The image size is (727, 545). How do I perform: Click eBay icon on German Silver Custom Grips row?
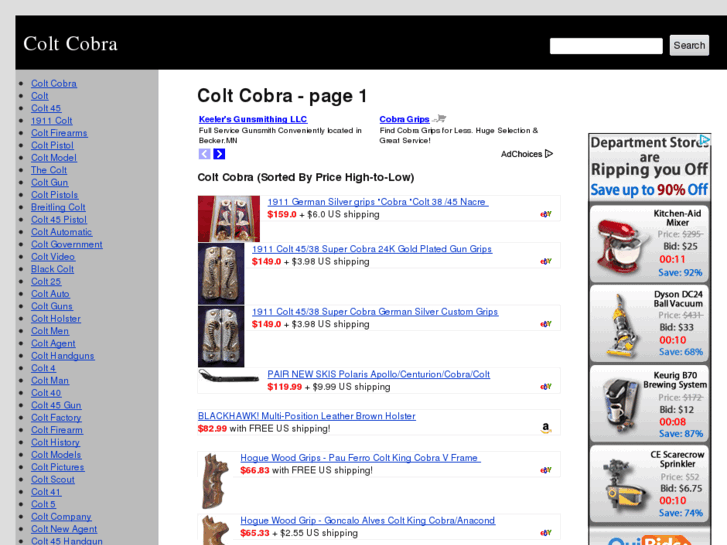[x=546, y=324]
